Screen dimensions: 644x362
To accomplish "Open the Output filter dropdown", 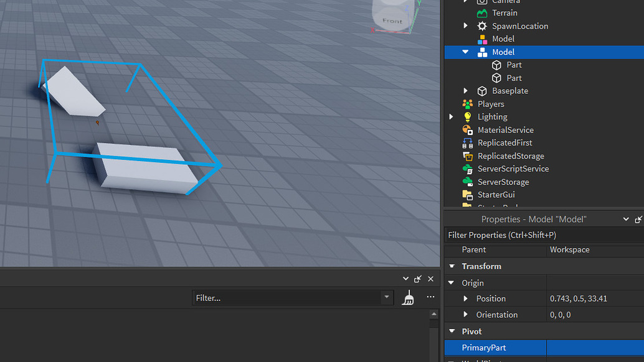I will pyautogui.click(x=387, y=297).
